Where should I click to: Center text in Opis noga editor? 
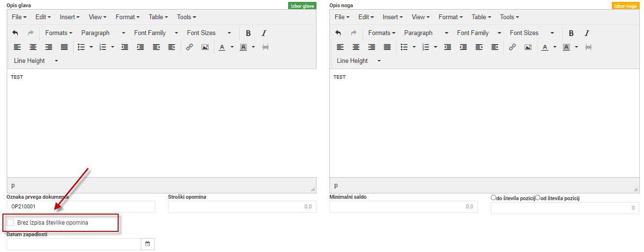point(356,47)
